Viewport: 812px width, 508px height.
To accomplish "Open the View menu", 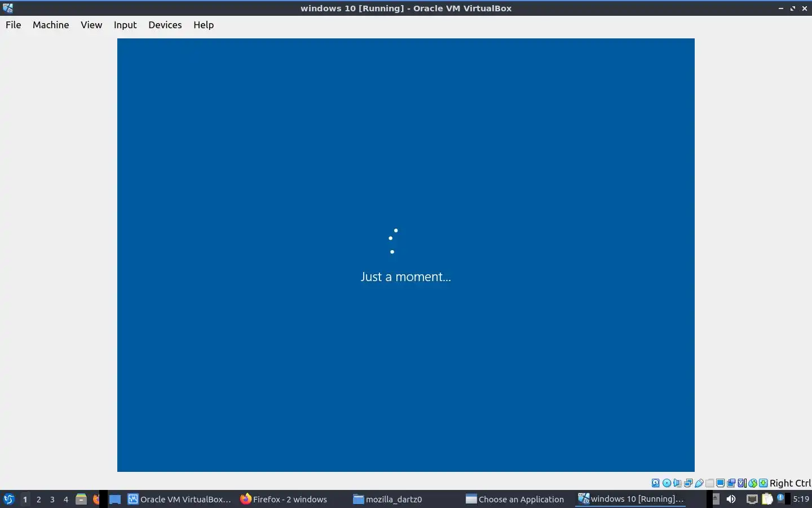I will [91, 25].
